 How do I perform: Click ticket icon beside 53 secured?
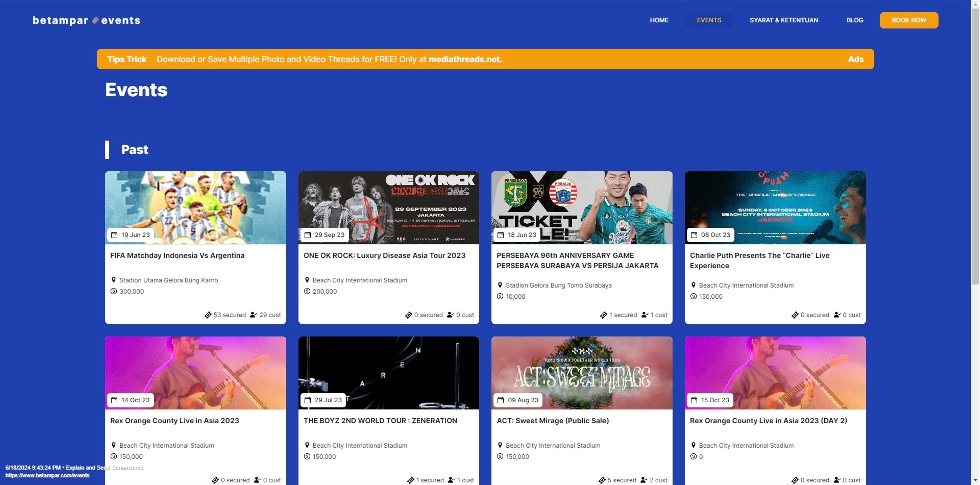(x=208, y=315)
